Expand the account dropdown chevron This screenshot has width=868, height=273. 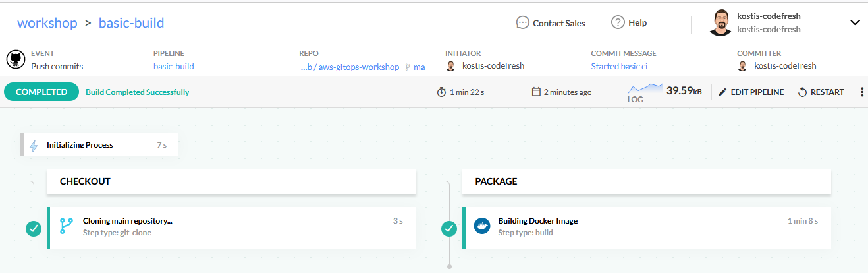click(855, 22)
